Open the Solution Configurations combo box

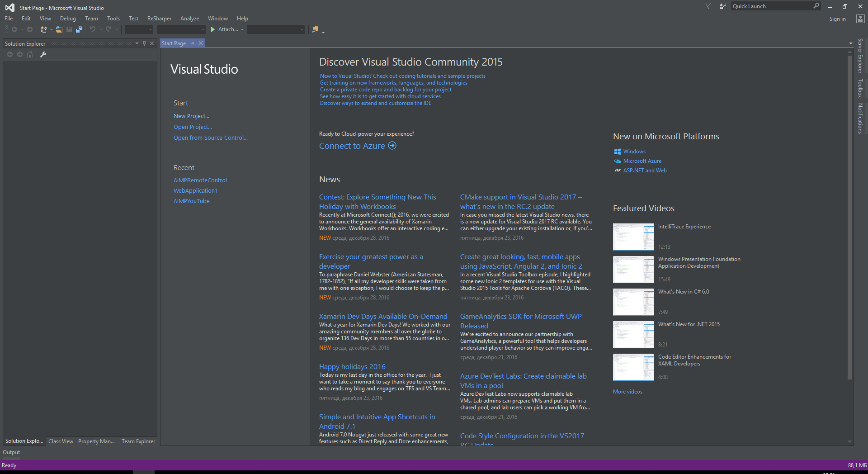coord(139,29)
